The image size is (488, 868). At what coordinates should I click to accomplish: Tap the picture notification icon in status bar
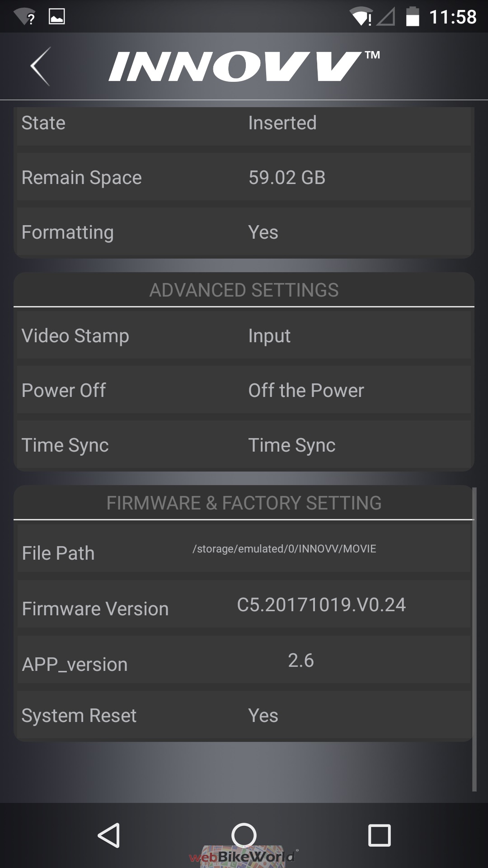coord(56,17)
